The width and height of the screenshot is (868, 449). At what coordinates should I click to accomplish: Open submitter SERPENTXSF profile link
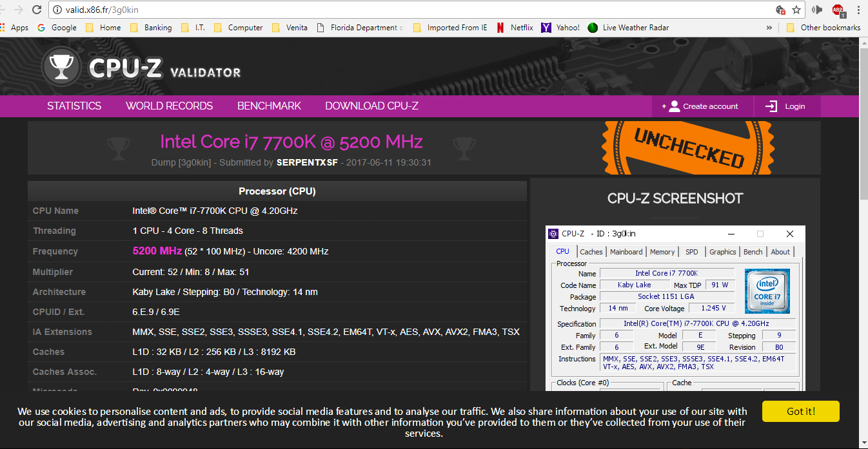(307, 162)
